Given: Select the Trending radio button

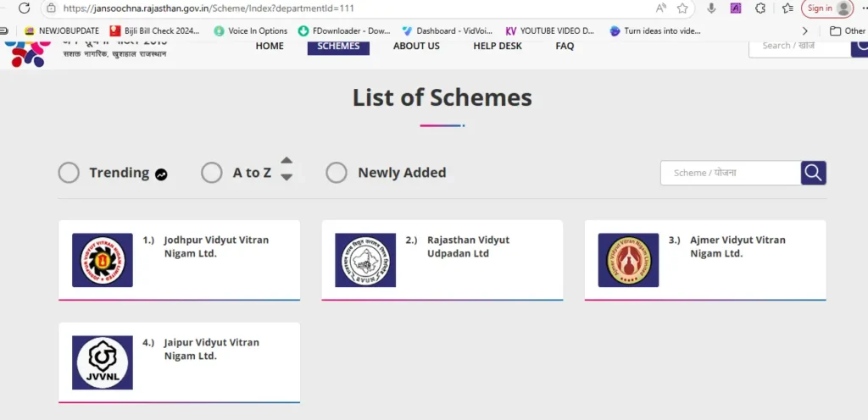Looking at the screenshot, I should 69,173.
